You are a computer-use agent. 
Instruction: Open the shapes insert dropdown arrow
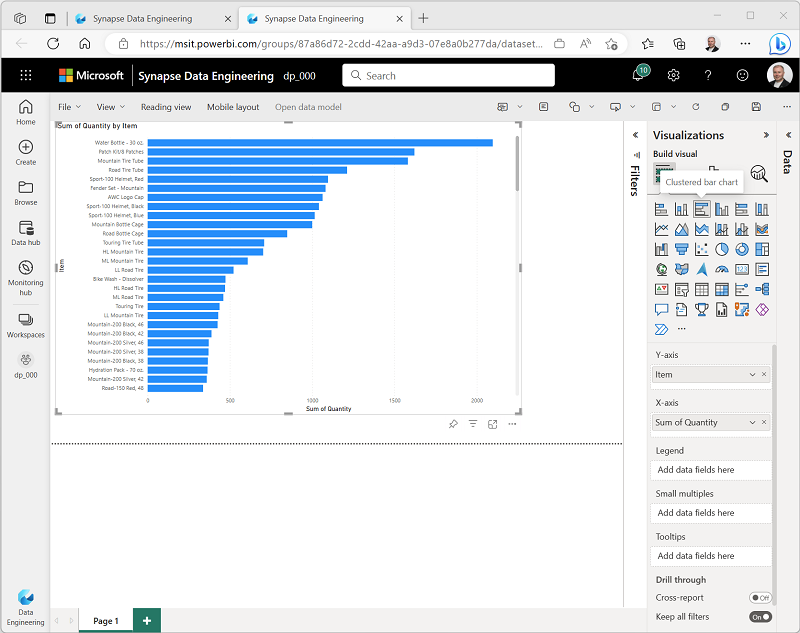(x=591, y=107)
